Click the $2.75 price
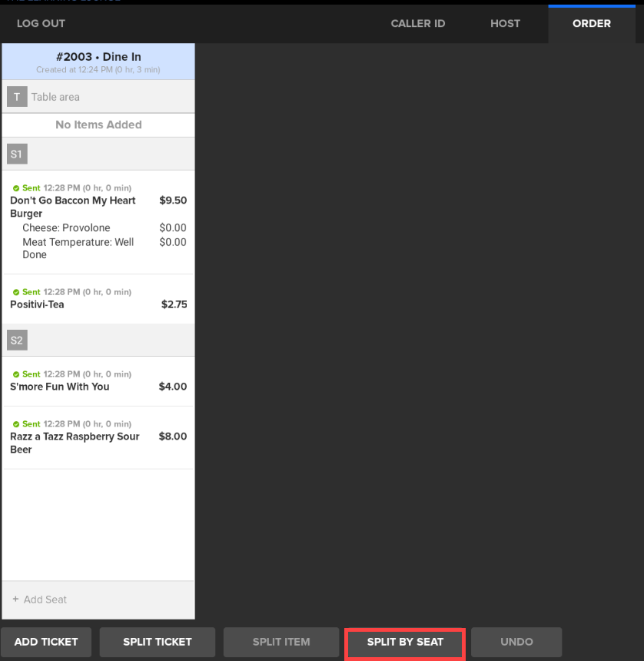The height and width of the screenshot is (661, 644). (174, 304)
